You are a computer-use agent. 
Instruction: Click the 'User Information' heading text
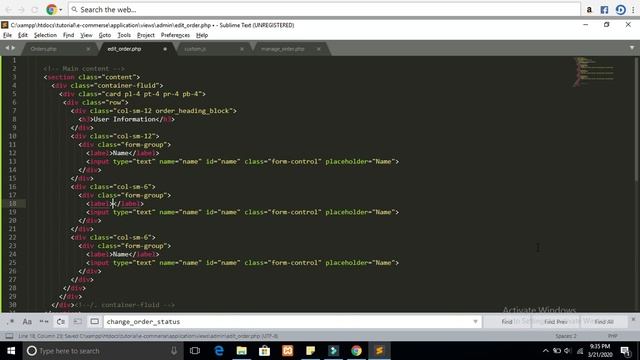(124, 119)
